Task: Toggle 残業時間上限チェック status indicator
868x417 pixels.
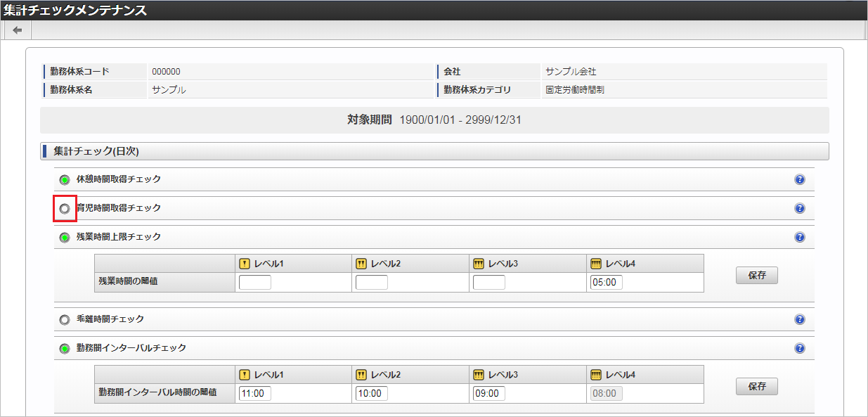Action: tap(65, 238)
